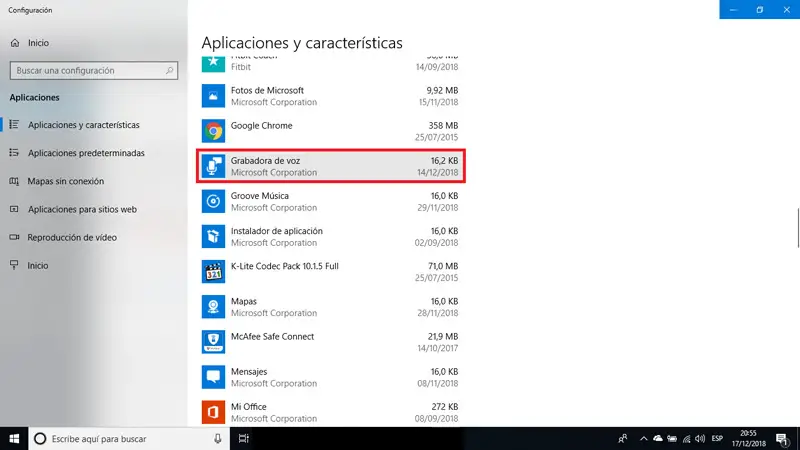Click the McAfee Safe Connect shield icon
The width and height of the screenshot is (800, 450).
click(x=213, y=342)
